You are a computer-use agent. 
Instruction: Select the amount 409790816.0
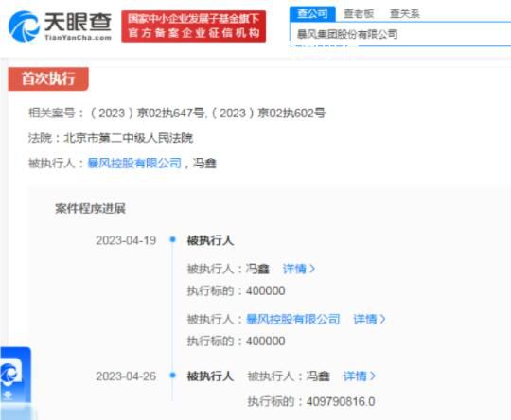click(x=341, y=401)
